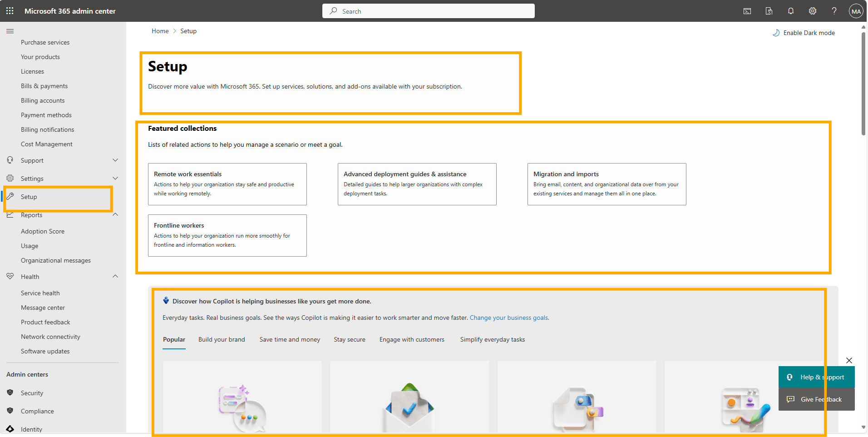Screen dimensions: 868x437
Task: View notifications via the bell icon
Action: (791, 11)
